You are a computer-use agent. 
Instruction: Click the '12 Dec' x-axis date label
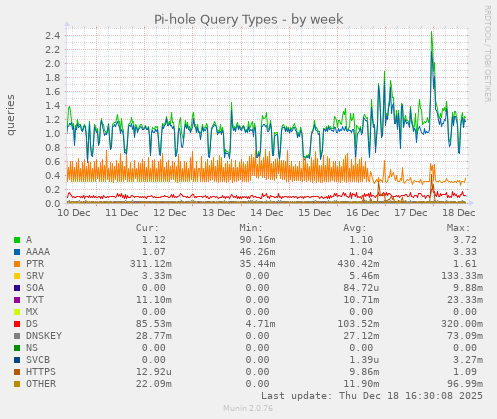coord(170,213)
